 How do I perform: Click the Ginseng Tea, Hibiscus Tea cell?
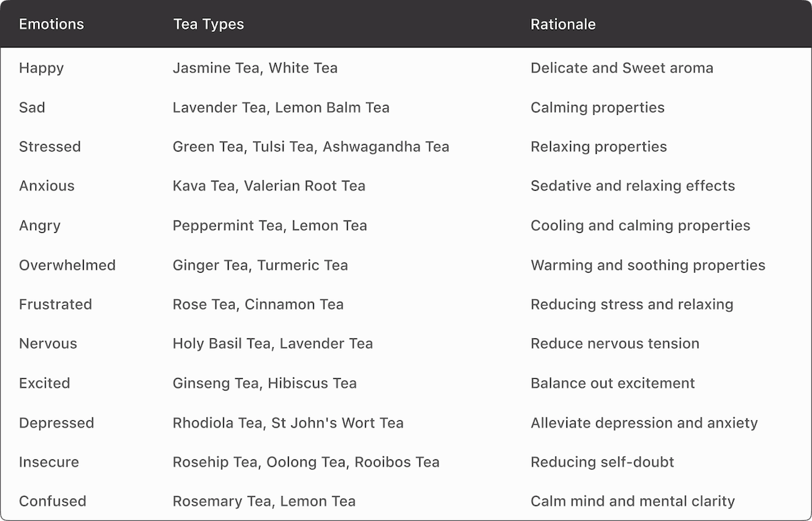tap(265, 383)
